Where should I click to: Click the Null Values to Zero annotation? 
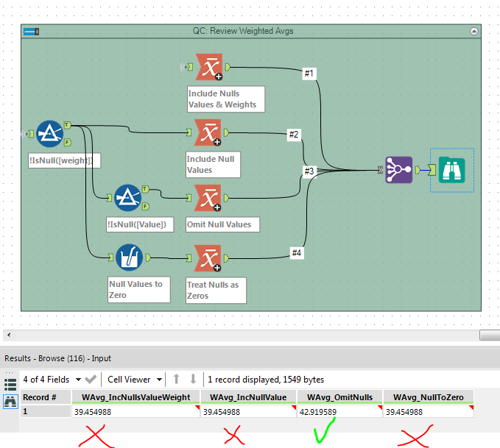coord(139,289)
